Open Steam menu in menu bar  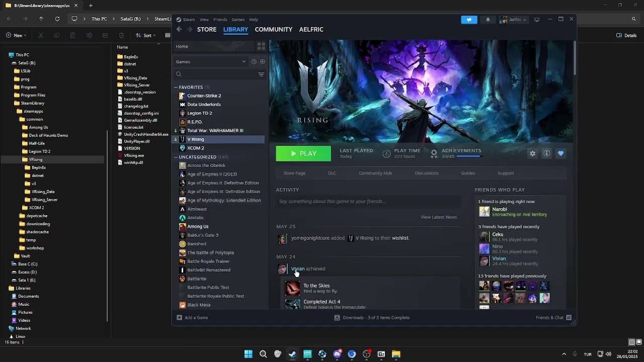189,20
